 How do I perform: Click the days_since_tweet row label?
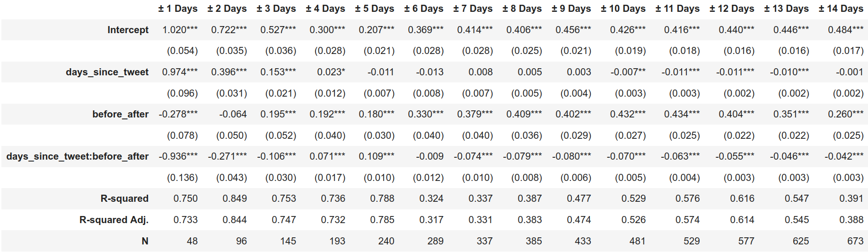107,72
